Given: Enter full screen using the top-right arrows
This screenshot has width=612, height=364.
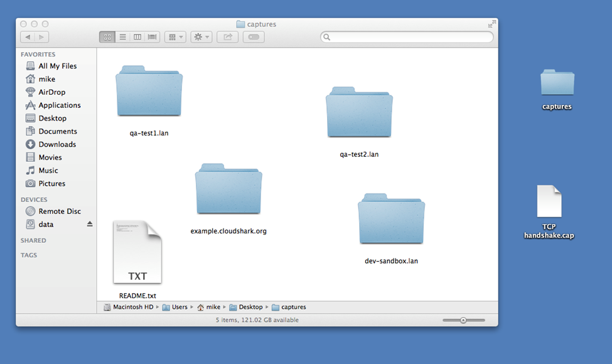Looking at the screenshot, I should pyautogui.click(x=491, y=24).
